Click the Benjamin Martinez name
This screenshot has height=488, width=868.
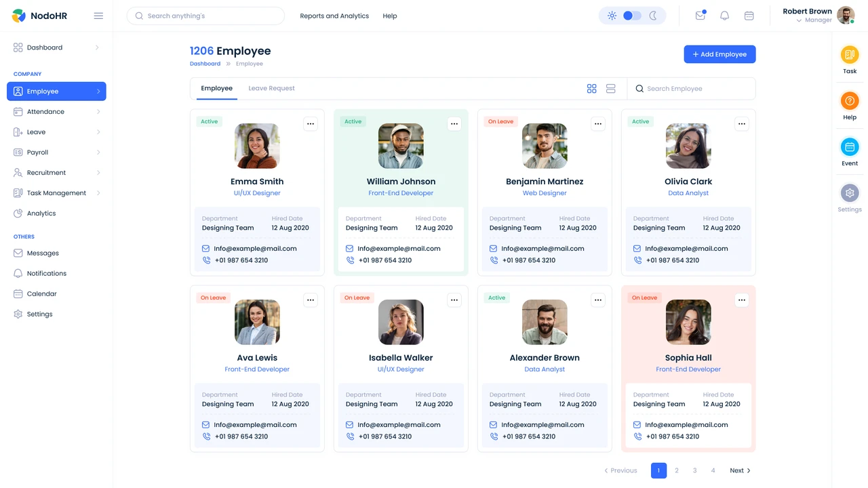(x=545, y=182)
